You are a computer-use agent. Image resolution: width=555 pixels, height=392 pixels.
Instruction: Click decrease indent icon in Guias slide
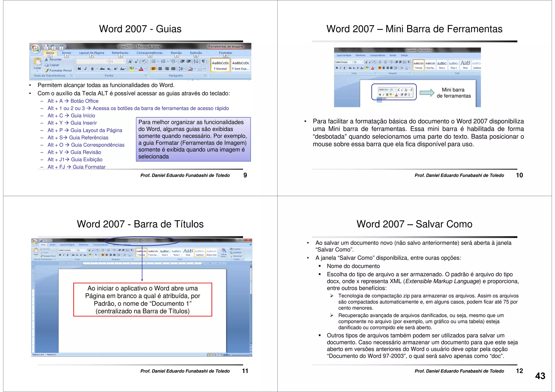pos(182,61)
